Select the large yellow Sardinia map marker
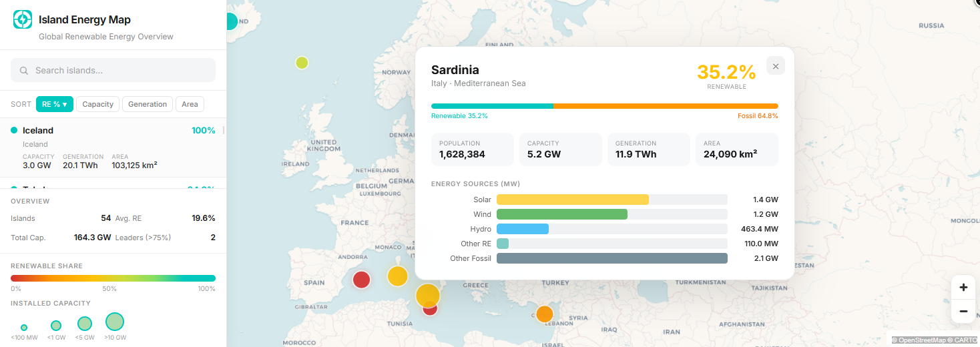The height and width of the screenshot is (347, 980). point(427,295)
